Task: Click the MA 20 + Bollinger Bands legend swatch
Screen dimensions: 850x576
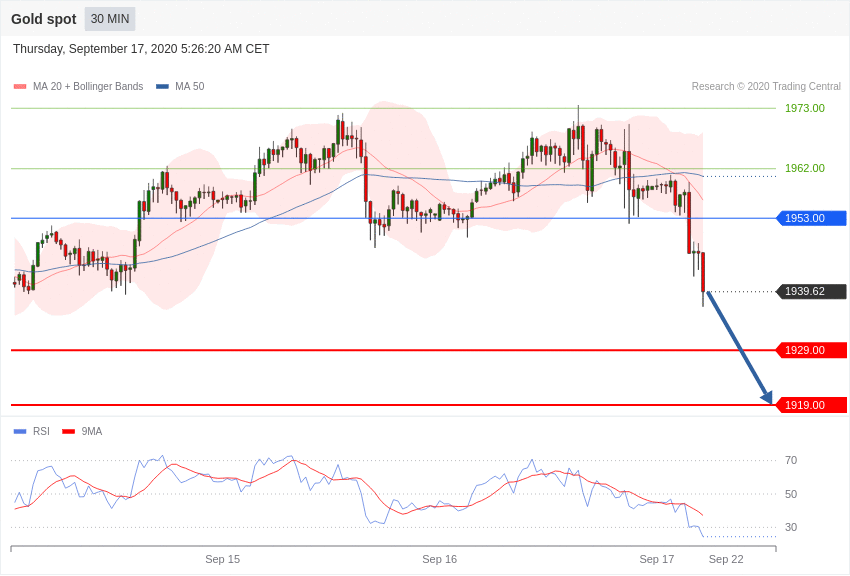Action: (x=20, y=87)
